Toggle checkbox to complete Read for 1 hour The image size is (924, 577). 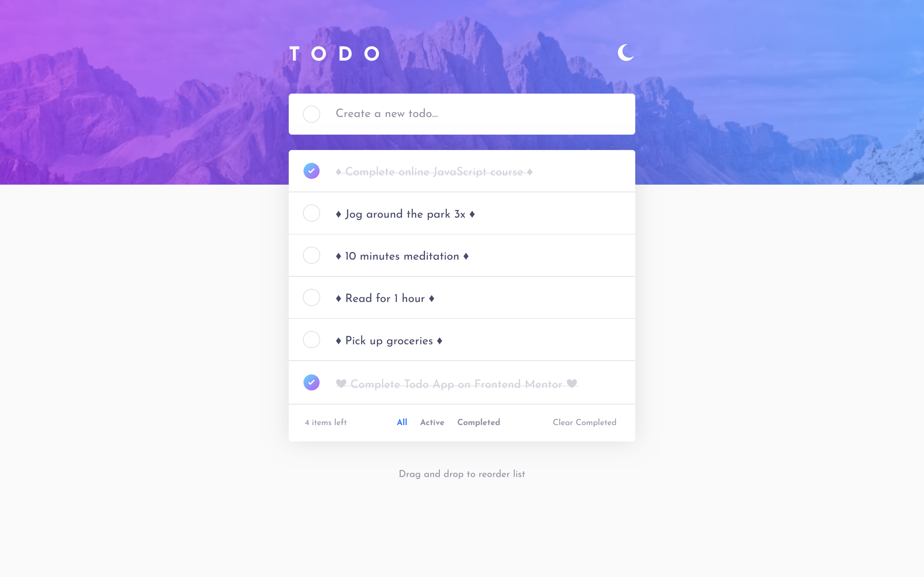pos(311,298)
